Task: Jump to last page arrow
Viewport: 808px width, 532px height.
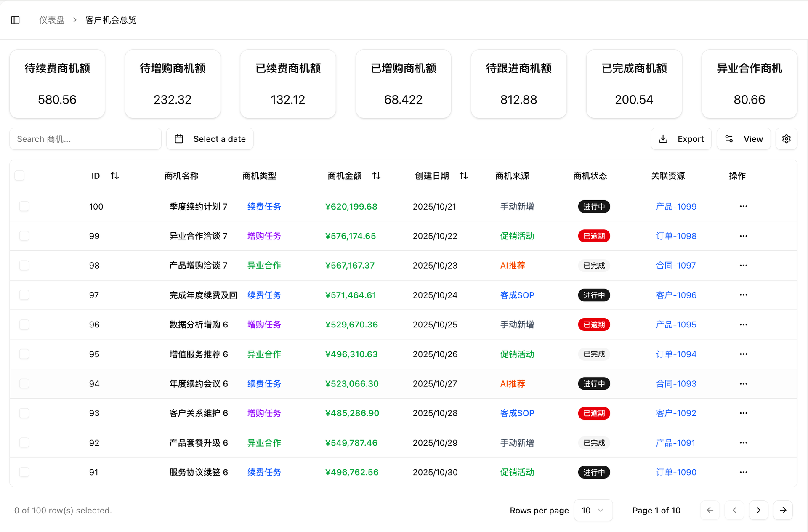Action: tap(783, 510)
